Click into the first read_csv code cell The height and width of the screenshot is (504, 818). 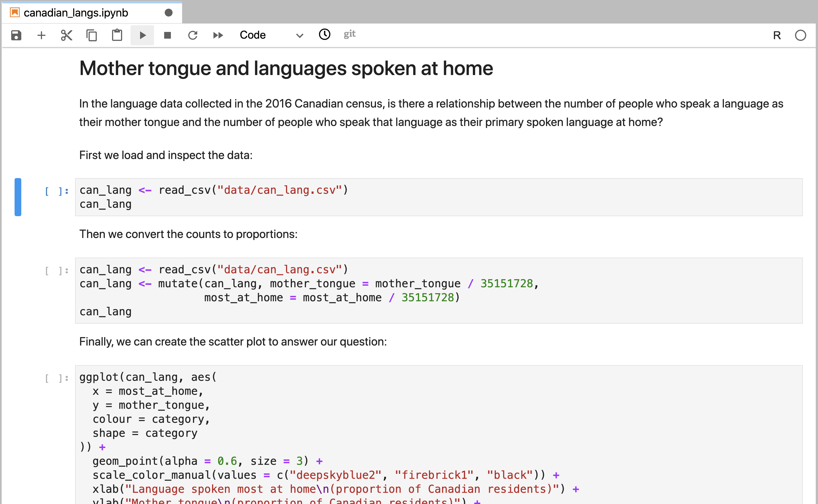[438, 197]
